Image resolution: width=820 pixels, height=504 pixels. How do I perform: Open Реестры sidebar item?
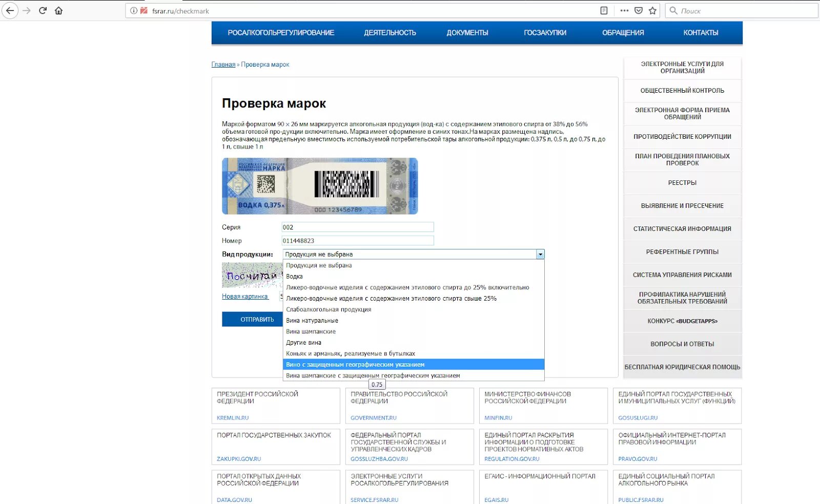(682, 183)
